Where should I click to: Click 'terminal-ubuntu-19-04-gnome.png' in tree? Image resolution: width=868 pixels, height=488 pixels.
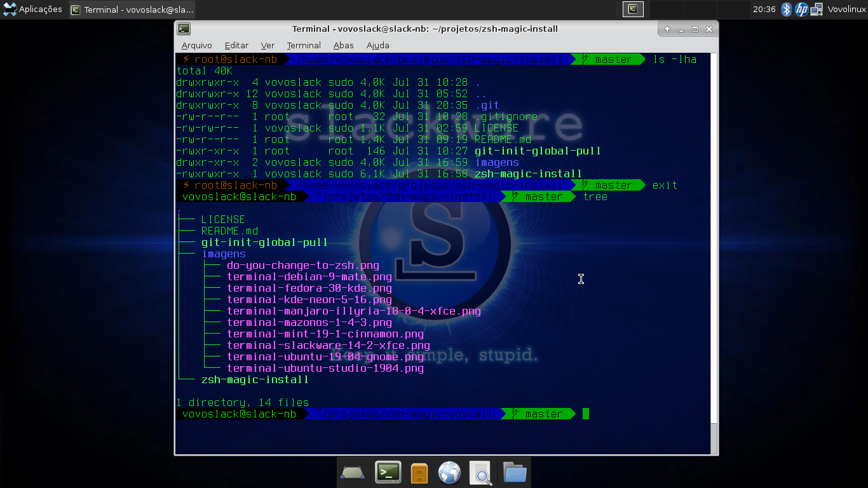[x=325, y=357]
